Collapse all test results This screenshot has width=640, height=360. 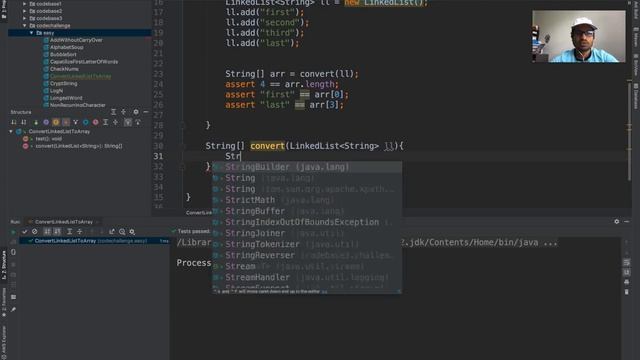click(x=80, y=231)
